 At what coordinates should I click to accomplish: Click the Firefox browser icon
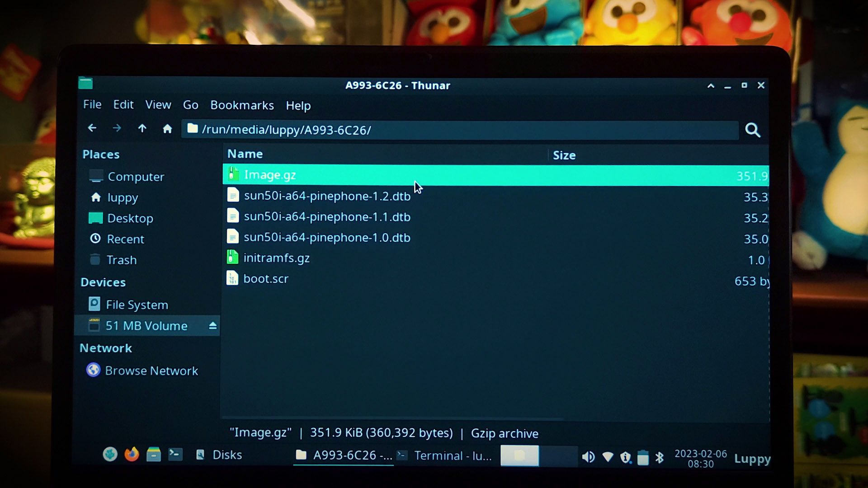132,455
